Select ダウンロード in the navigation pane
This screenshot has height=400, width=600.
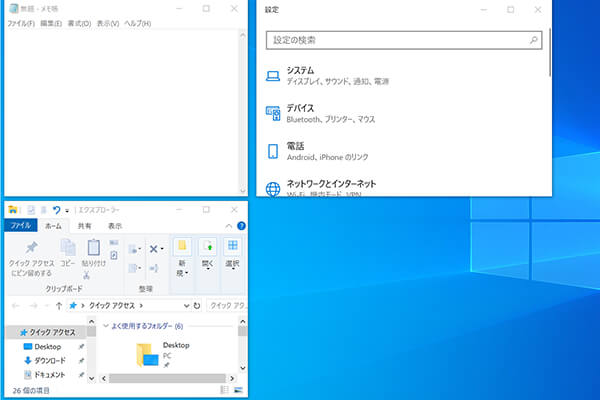point(50,360)
